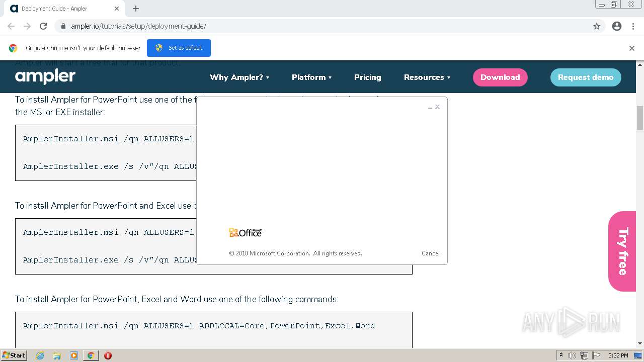Close the Deployment Guide tab

click(x=117, y=9)
